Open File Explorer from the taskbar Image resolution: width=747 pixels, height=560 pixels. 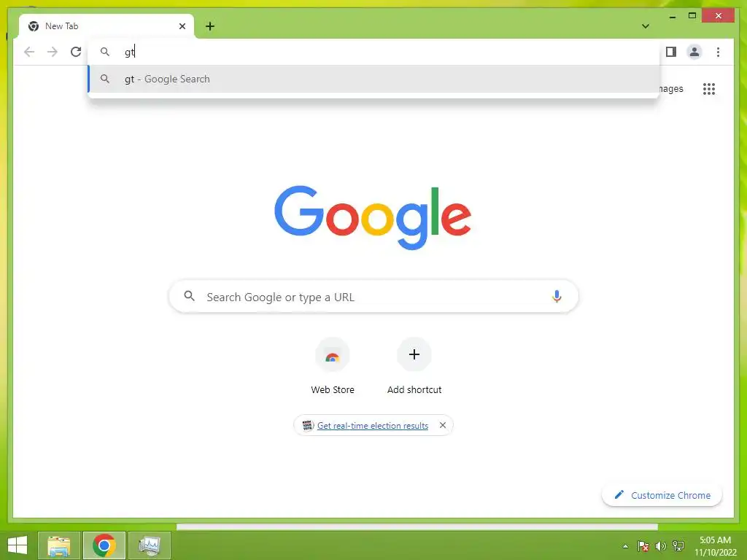pyautogui.click(x=59, y=545)
